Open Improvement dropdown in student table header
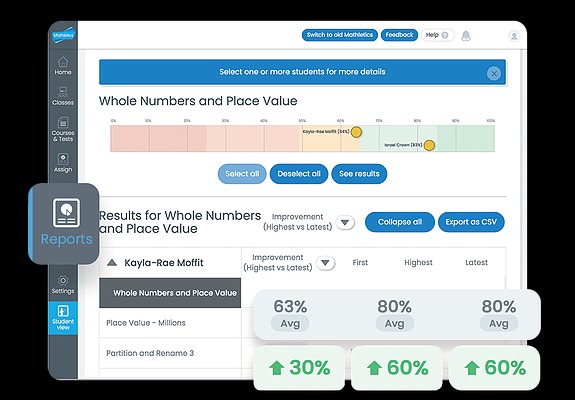 (x=325, y=263)
